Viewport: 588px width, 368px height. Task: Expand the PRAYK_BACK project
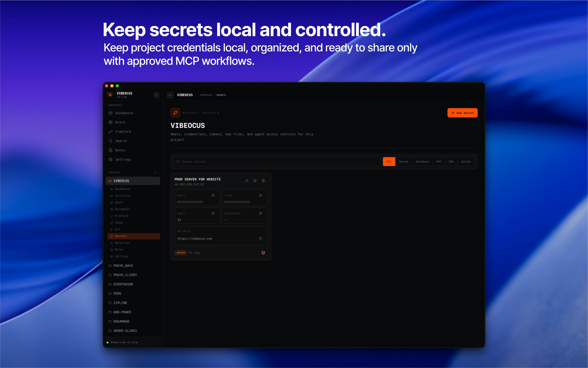[133, 266]
